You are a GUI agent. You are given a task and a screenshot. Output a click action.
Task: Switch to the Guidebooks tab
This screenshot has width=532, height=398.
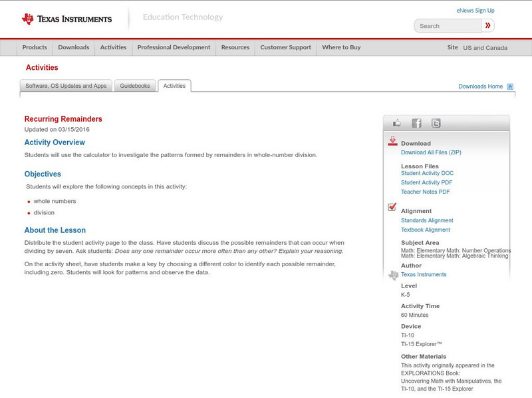coord(135,86)
